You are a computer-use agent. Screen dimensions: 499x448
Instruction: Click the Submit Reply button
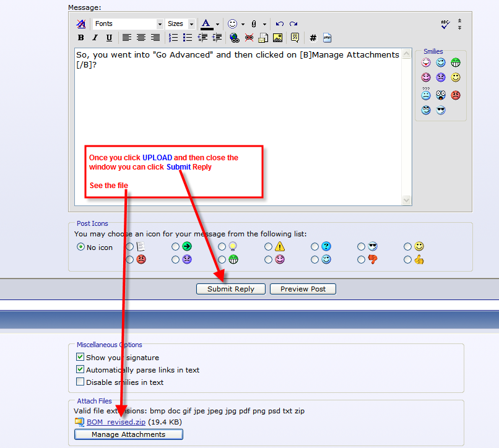pos(230,288)
